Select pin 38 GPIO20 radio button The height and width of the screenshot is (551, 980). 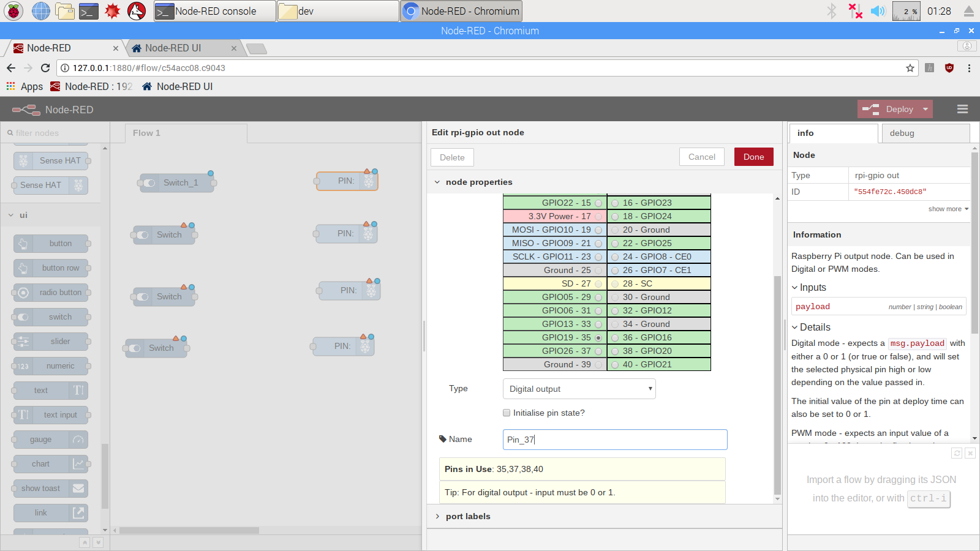click(615, 351)
